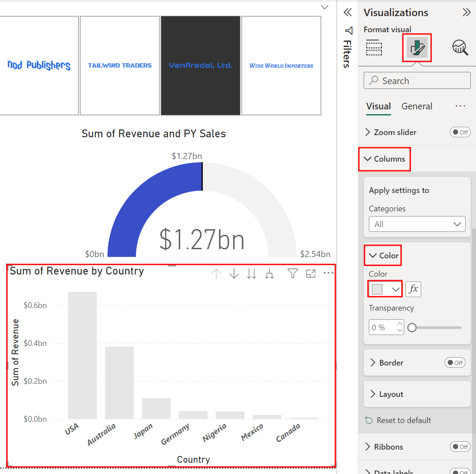Select the Japan column in chart
476x474 pixels.
click(x=156, y=408)
